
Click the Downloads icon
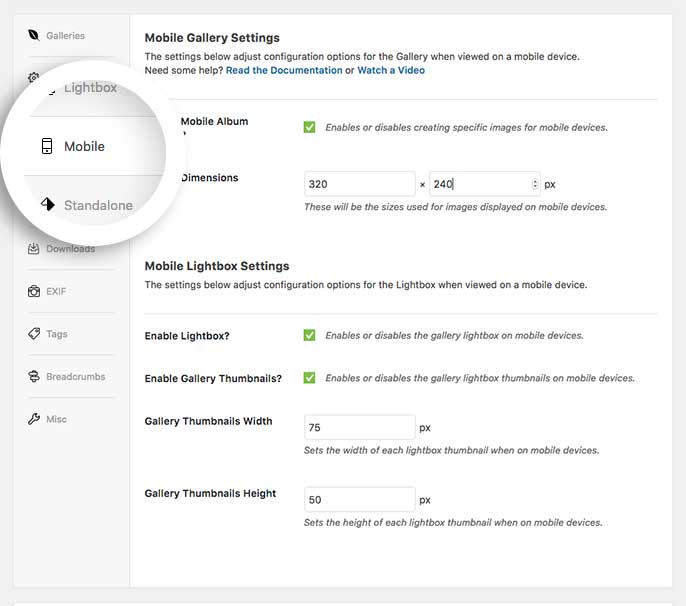tap(34, 249)
